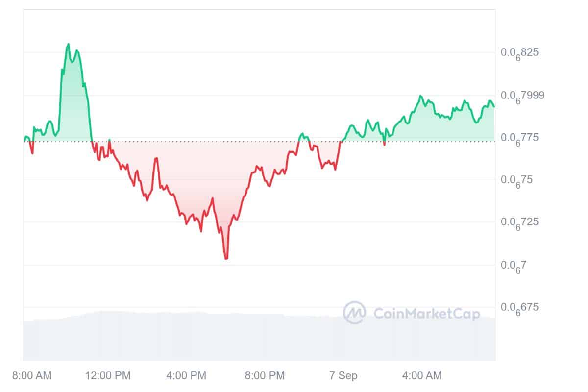Select the 12:00 PM time label
Viewport: 588px width, 392px height.
point(108,376)
